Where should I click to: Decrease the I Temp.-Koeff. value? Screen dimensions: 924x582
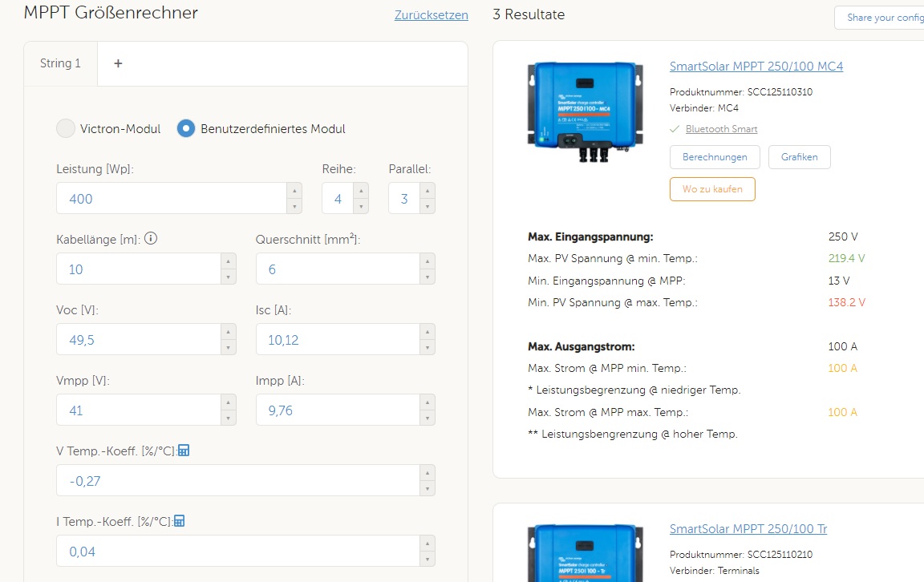pyautogui.click(x=428, y=559)
